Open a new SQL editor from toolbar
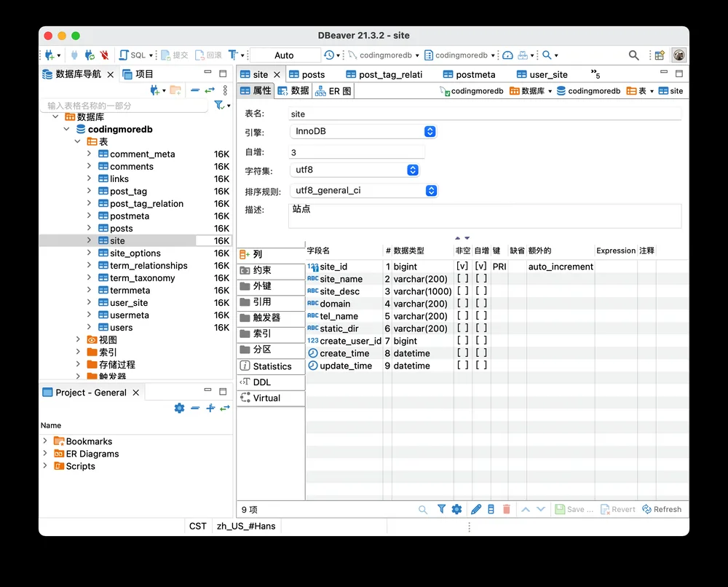The width and height of the screenshot is (728, 587). [132, 55]
